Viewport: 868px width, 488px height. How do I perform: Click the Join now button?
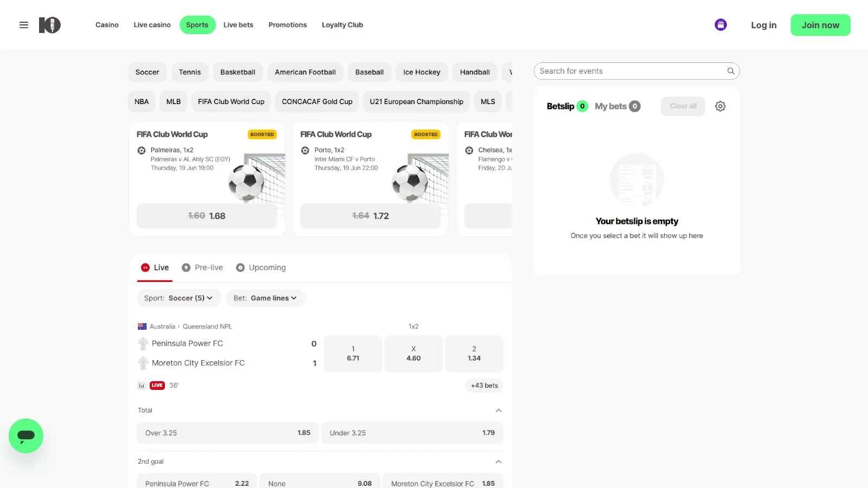point(820,25)
